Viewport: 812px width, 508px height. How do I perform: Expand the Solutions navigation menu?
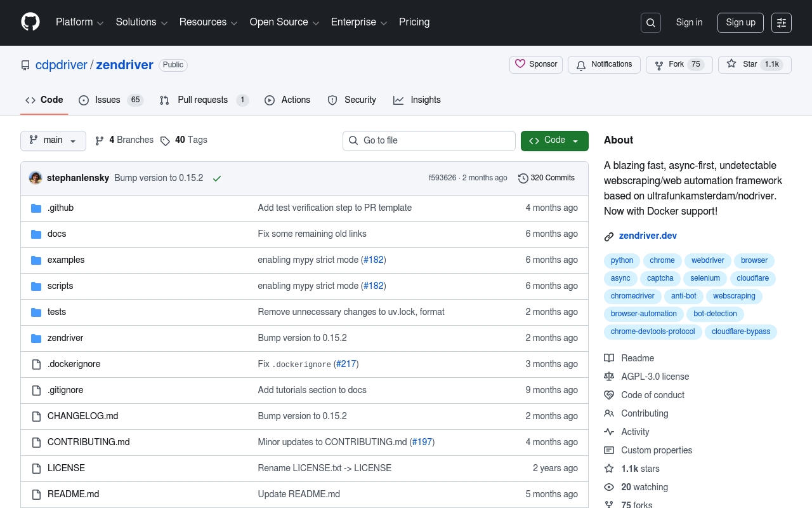(x=141, y=22)
